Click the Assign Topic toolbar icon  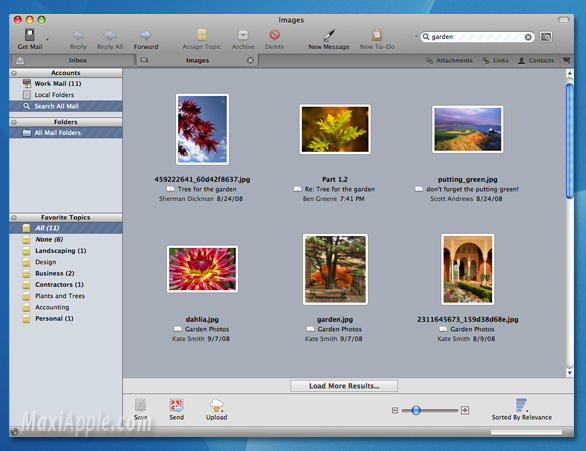click(x=202, y=35)
